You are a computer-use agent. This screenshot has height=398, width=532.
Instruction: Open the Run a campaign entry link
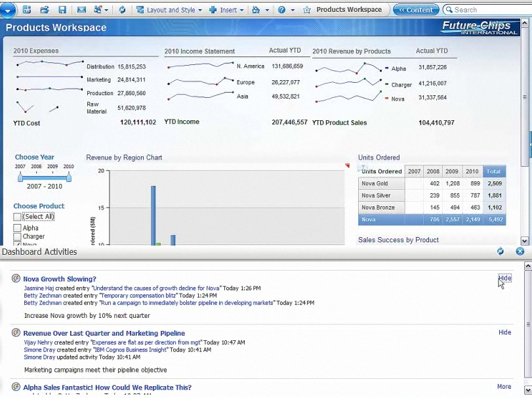pos(187,303)
